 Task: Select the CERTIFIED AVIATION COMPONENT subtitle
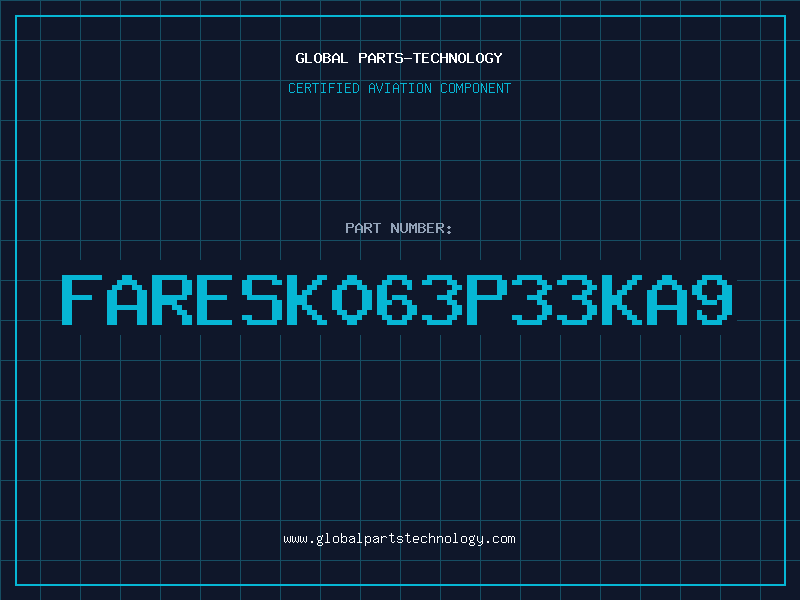click(399, 88)
